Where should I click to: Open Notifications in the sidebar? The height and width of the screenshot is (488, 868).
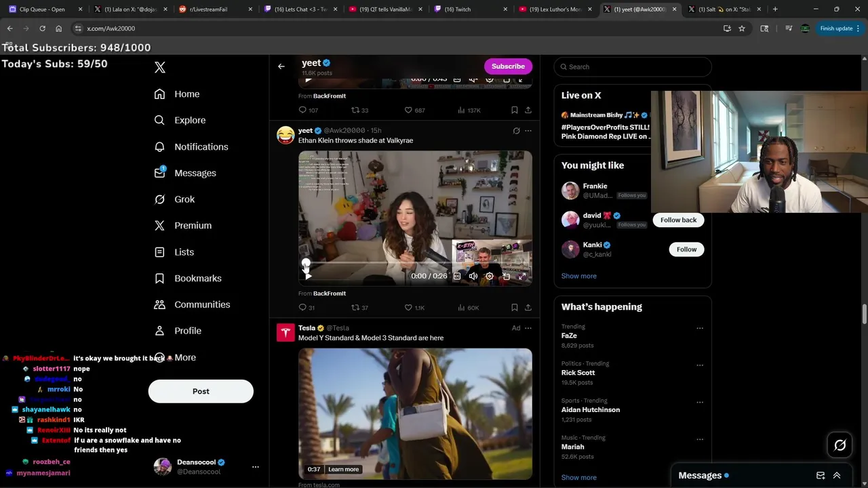click(x=191, y=147)
